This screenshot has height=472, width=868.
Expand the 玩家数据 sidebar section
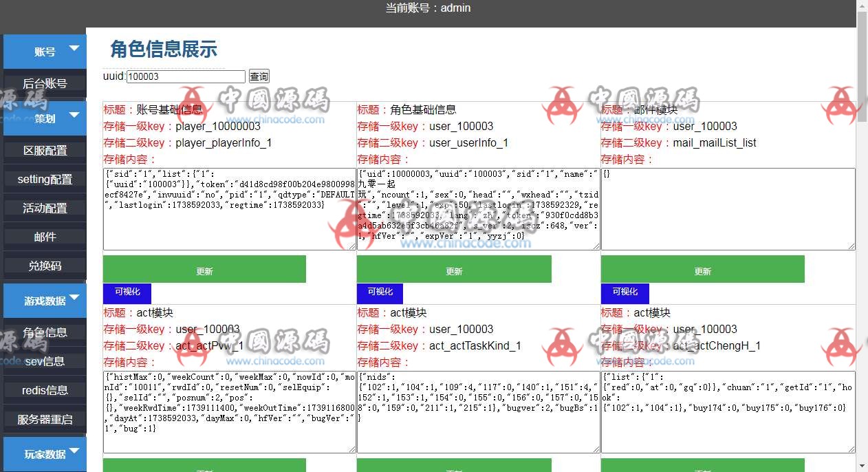44,454
